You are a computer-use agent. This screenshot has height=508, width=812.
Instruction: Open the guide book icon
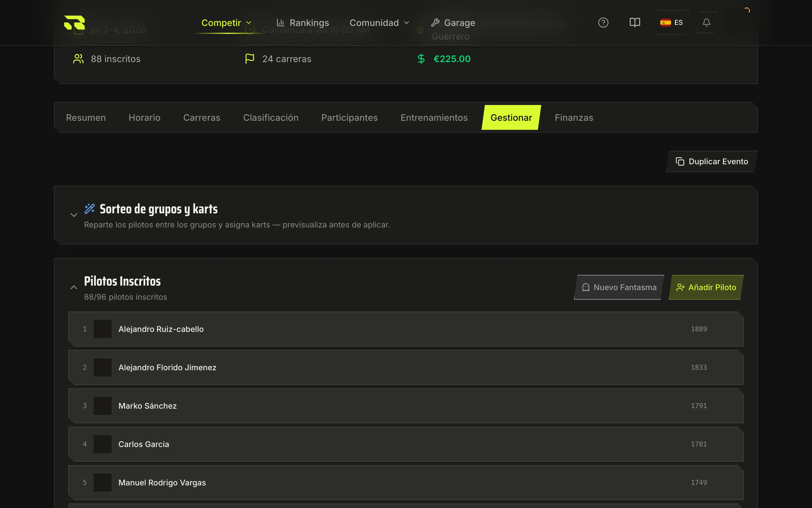tap(634, 23)
